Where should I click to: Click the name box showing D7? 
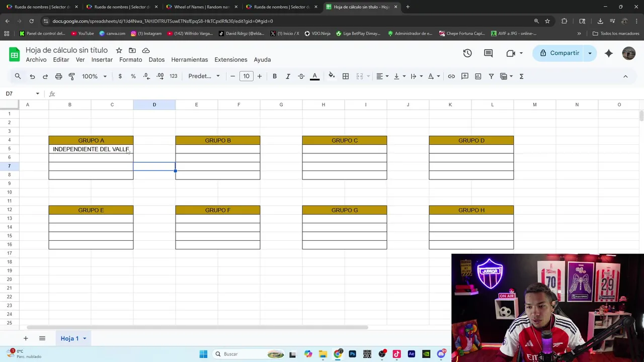[23, 94]
